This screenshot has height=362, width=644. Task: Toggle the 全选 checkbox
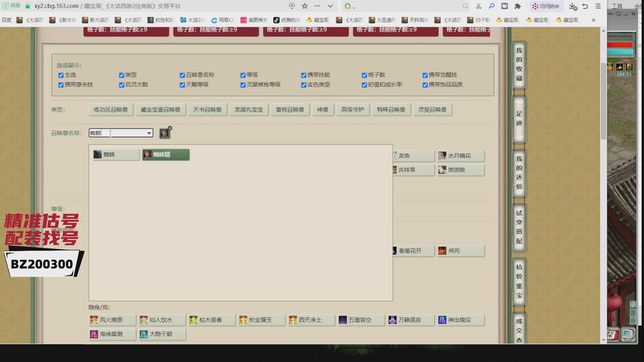click(61, 75)
